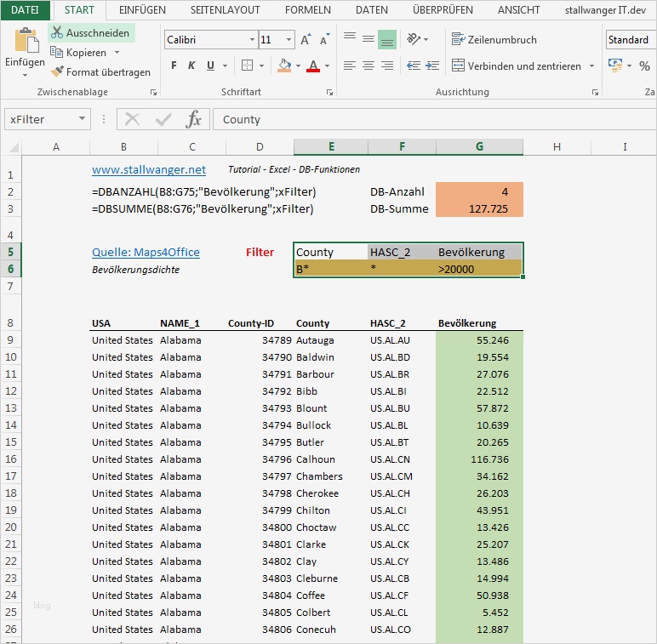Open the insert function fx dialog
The image size is (657, 644).
(x=193, y=120)
